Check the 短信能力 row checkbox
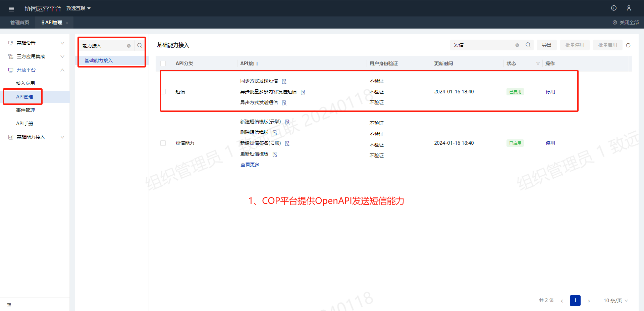Viewport: 644px width, 311px height. [x=163, y=143]
